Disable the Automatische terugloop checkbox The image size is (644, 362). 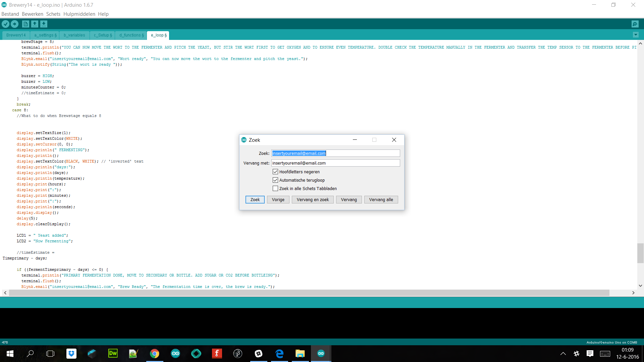(275, 180)
